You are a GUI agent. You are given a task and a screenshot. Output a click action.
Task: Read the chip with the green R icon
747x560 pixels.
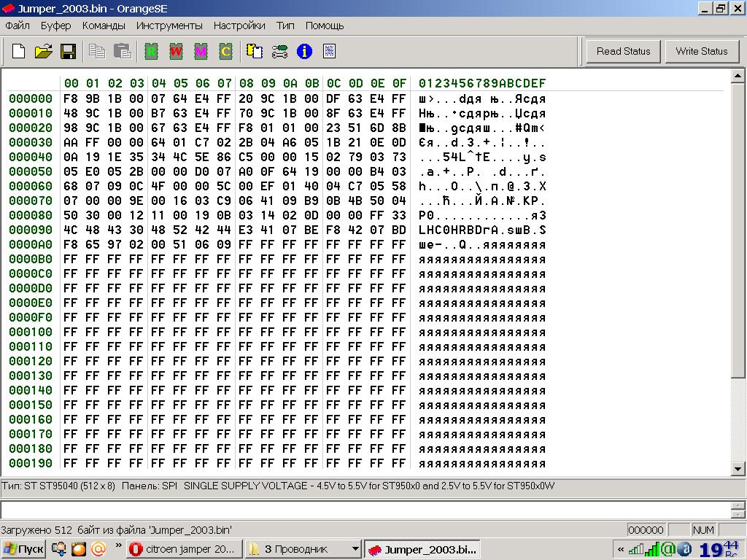pyautogui.click(x=151, y=51)
